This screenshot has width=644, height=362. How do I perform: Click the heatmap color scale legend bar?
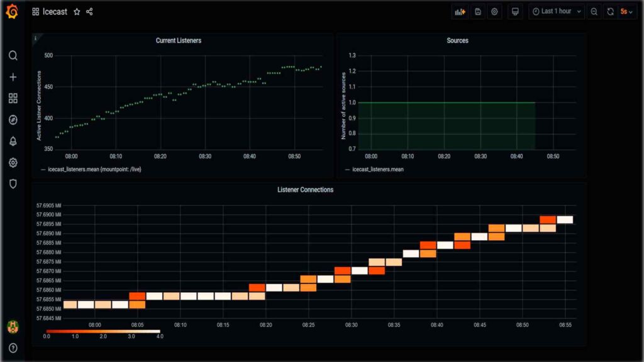pos(103,331)
